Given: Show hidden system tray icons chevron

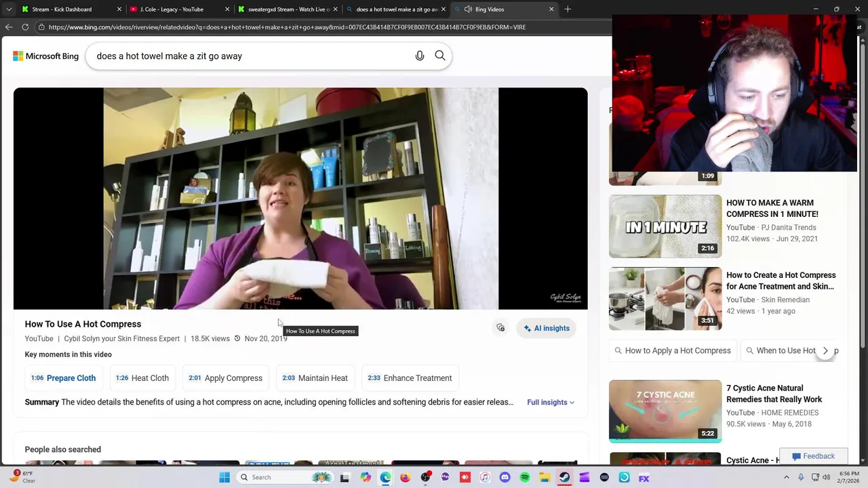Looking at the screenshot, I should pos(788,477).
